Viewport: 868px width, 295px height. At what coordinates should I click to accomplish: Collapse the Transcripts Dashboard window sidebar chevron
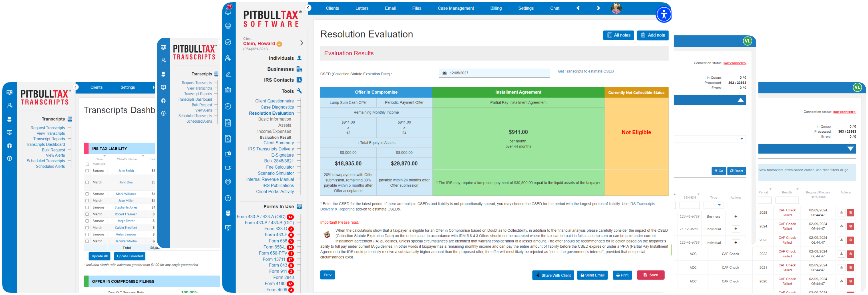coord(76,87)
